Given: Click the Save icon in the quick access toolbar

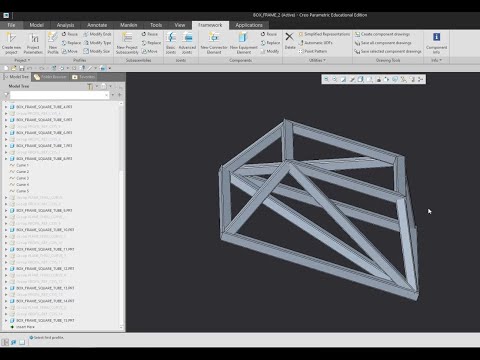Looking at the screenshot, I should point(22,68).
